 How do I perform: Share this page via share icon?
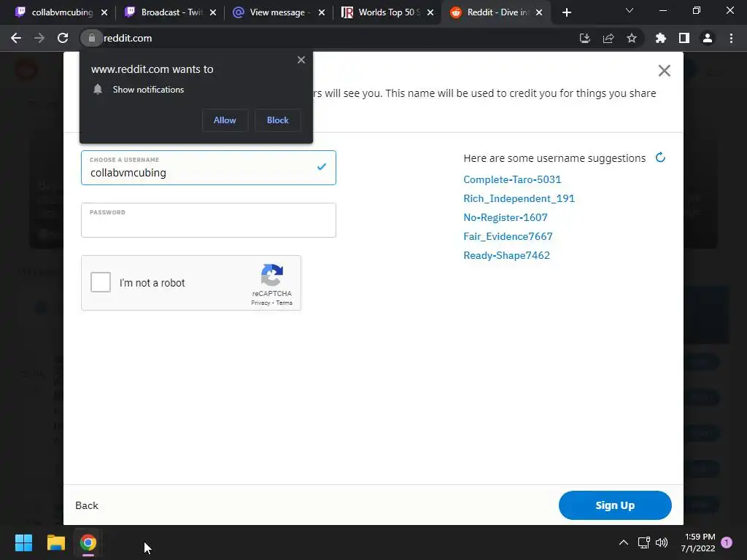pos(608,38)
